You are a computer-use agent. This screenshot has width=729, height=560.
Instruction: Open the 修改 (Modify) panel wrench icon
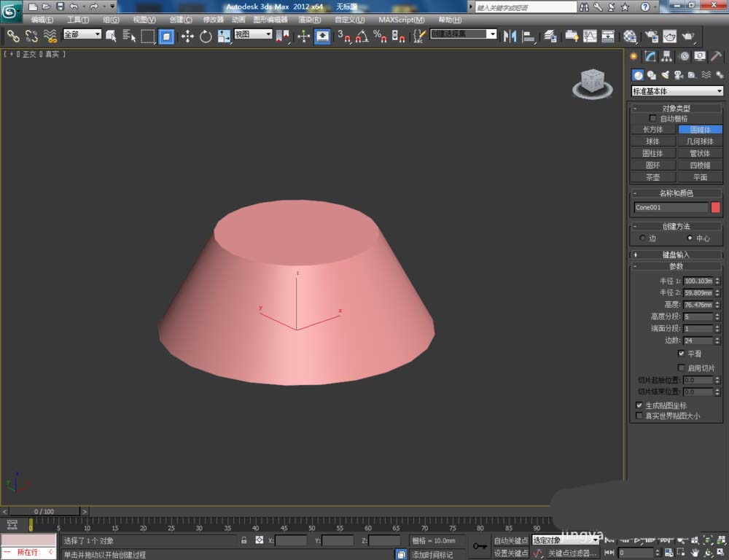pyautogui.click(x=650, y=56)
